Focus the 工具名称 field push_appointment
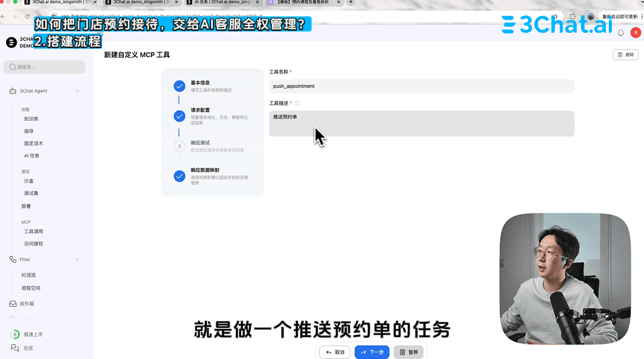Screen dimensions: 644x359 421,86
